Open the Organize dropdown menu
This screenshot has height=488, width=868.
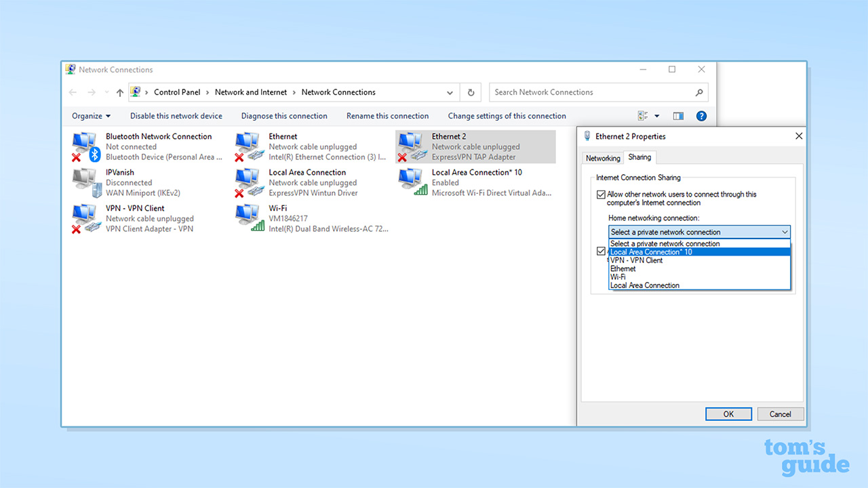pyautogui.click(x=91, y=116)
